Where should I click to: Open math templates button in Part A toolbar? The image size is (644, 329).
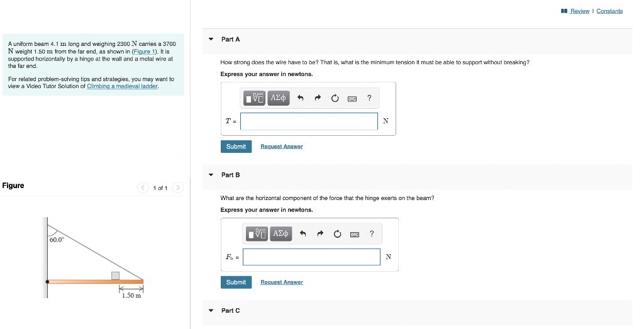(254, 98)
